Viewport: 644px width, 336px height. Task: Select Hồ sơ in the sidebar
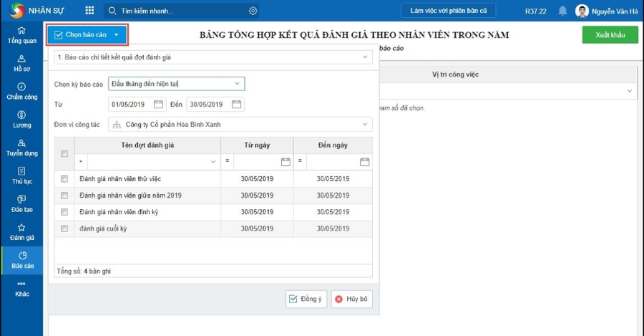coord(21,63)
